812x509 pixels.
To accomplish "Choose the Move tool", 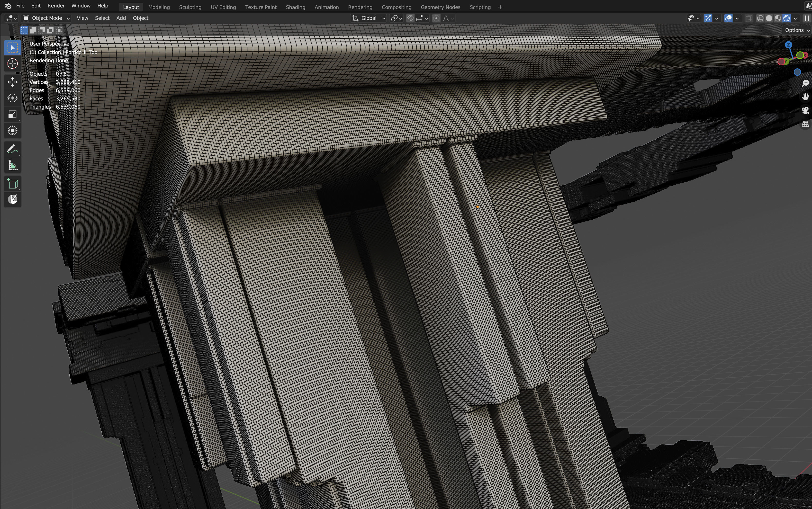I will (12, 82).
